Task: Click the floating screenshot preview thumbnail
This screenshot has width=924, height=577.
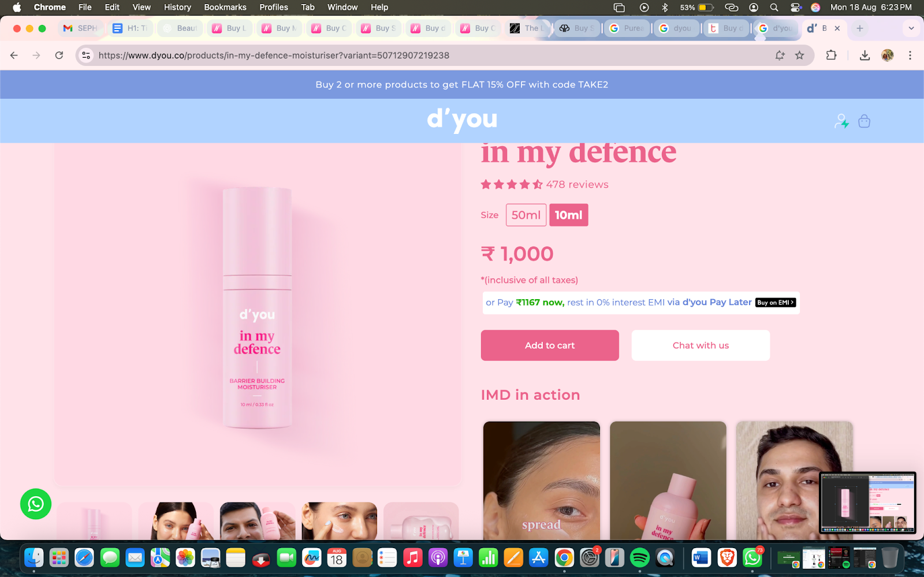Action: point(868,502)
